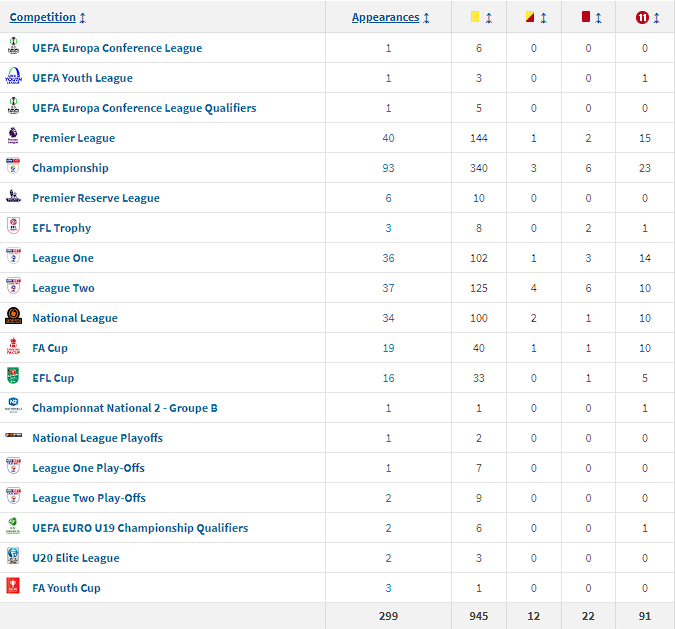This screenshot has width=675, height=629.
Task: Click the National League logo icon
Action: pyautogui.click(x=13, y=316)
